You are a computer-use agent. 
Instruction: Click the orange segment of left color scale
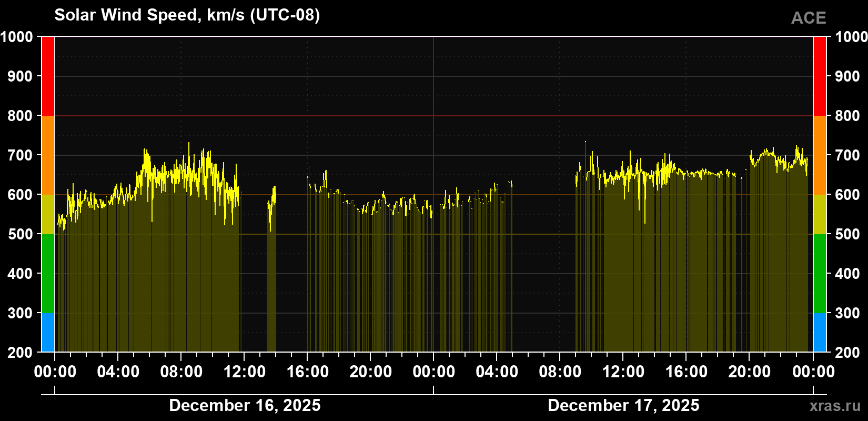point(48,155)
